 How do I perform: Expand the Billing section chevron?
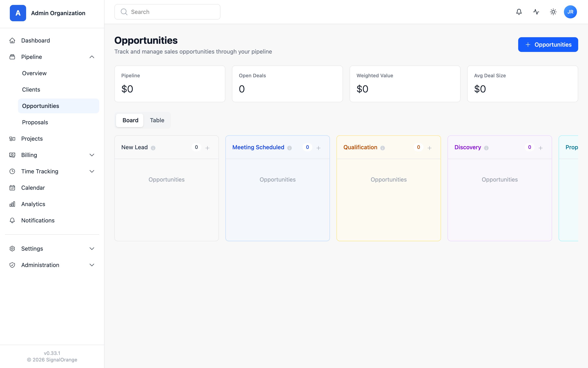pos(92,155)
